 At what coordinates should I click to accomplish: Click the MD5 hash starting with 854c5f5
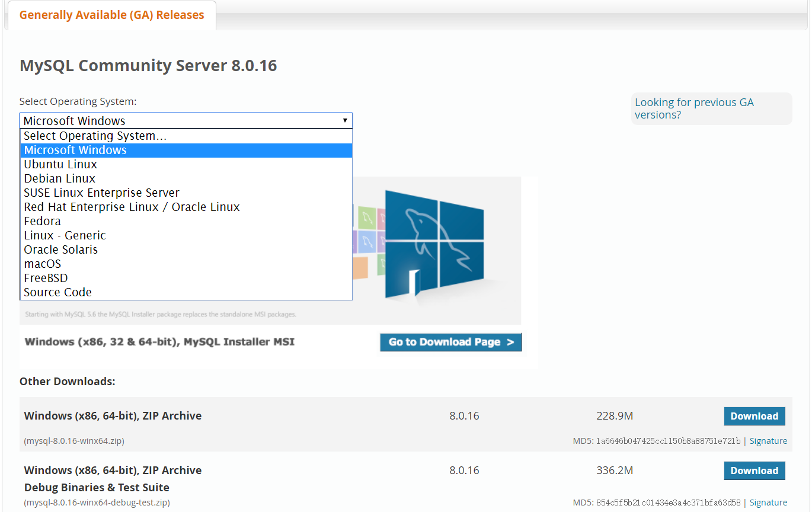668,503
